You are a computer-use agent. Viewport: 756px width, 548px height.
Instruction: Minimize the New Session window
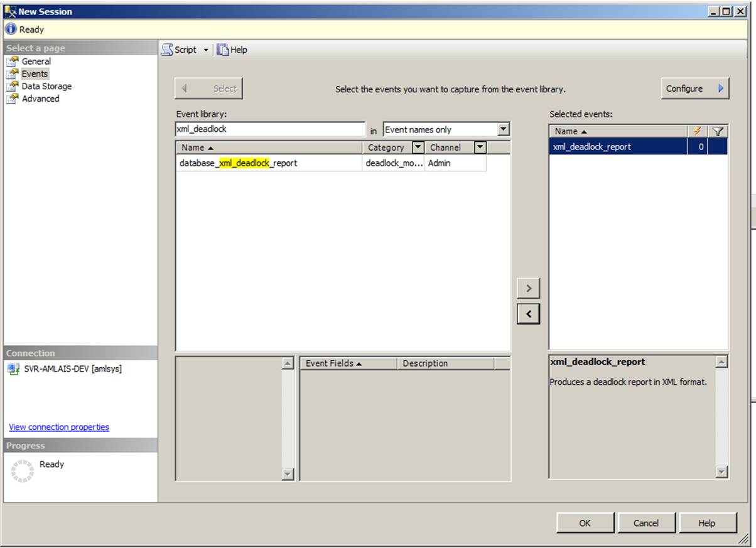(713, 11)
